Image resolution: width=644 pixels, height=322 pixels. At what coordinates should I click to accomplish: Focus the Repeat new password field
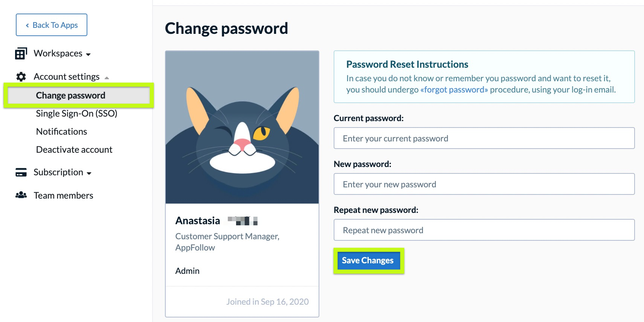[484, 230]
